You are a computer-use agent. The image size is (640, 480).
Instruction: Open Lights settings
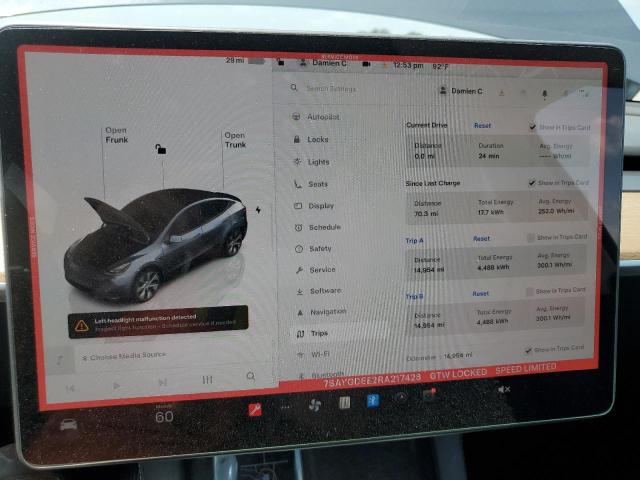[x=311, y=162]
